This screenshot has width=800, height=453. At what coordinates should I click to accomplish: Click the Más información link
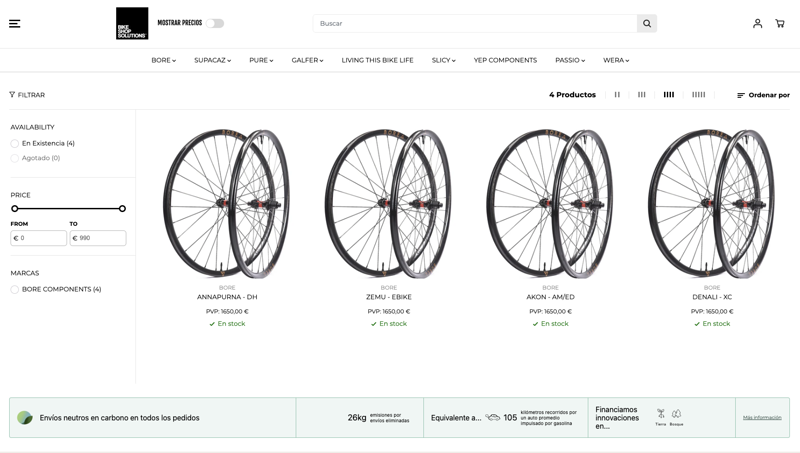tap(762, 417)
